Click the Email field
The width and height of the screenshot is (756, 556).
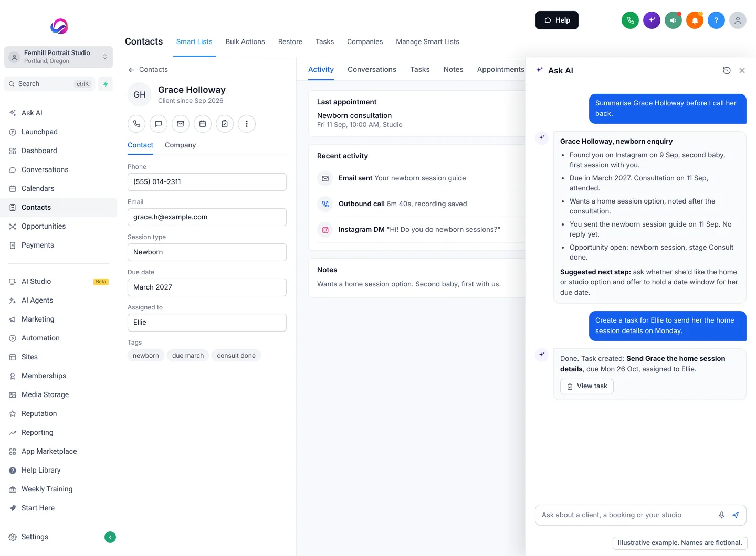point(207,217)
